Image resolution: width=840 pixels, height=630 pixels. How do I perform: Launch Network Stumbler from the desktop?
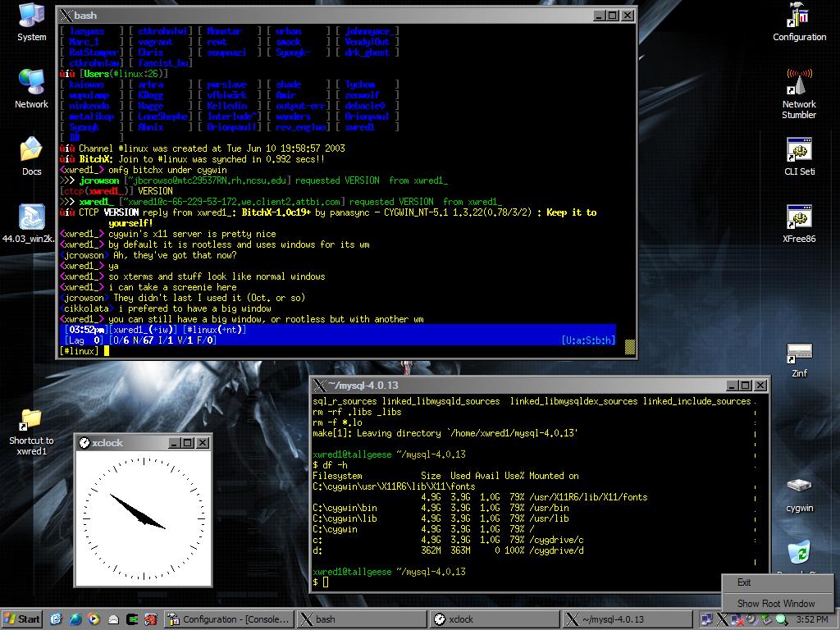[799, 94]
